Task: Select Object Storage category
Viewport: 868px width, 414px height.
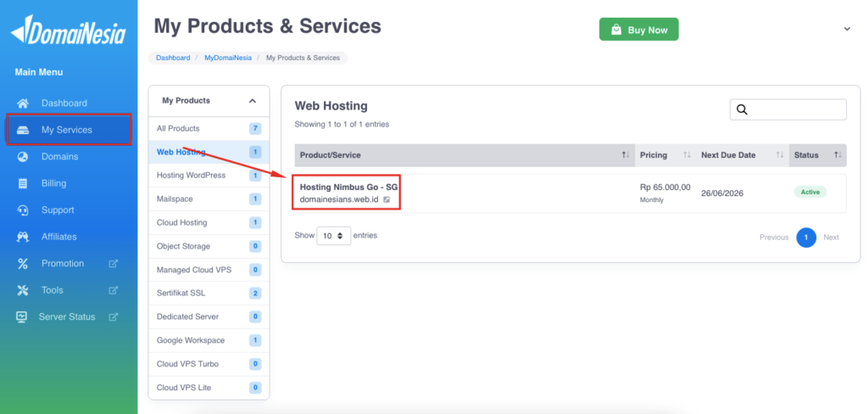Action: tap(209, 246)
